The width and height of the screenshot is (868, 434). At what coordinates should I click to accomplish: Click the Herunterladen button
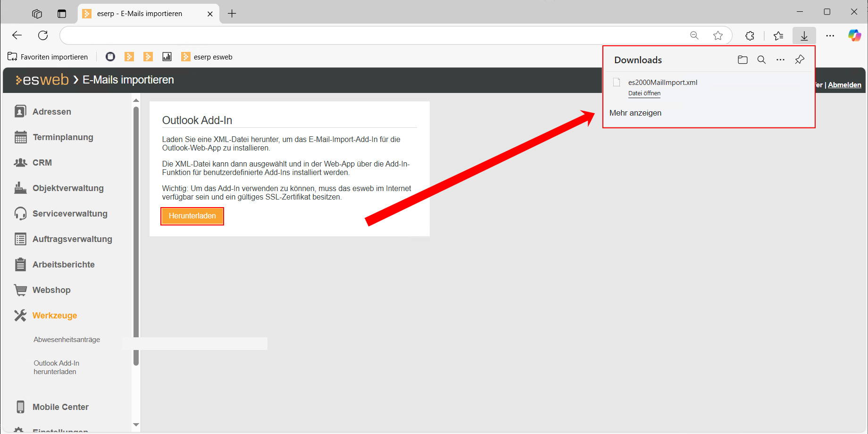(x=192, y=216)
